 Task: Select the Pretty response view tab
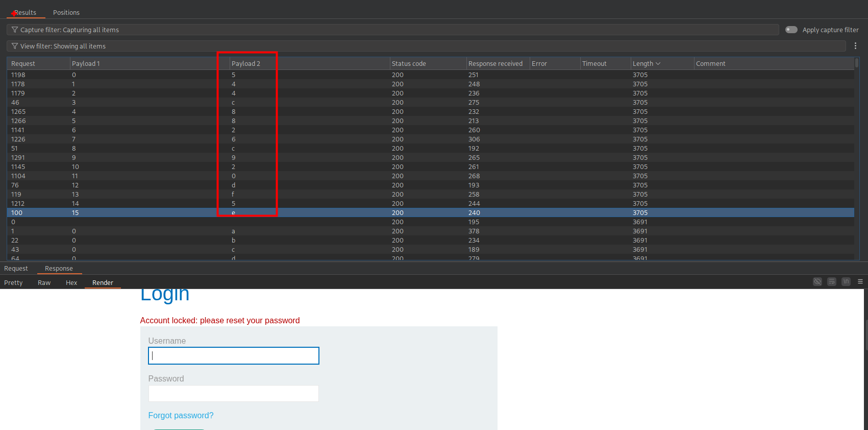click(13, 283)
